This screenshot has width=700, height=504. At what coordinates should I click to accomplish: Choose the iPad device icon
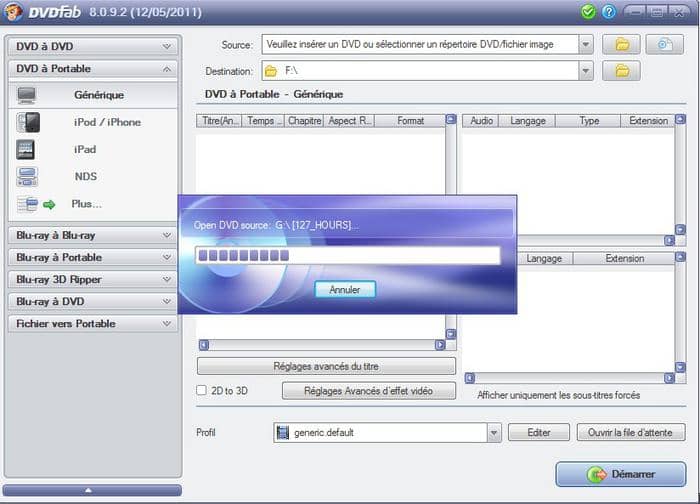click(27, 149)
